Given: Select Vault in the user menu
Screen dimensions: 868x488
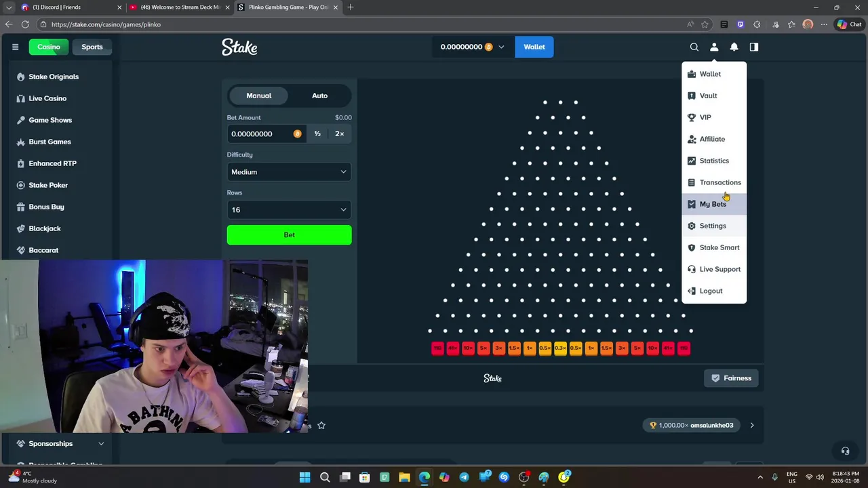Looking at the screenshot, I should tap(714, 96).
